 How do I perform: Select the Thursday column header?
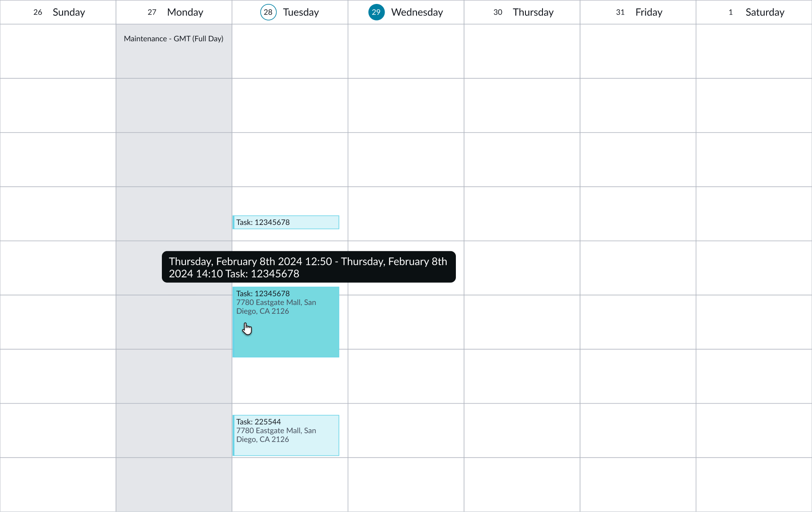(x=533, y=12)
